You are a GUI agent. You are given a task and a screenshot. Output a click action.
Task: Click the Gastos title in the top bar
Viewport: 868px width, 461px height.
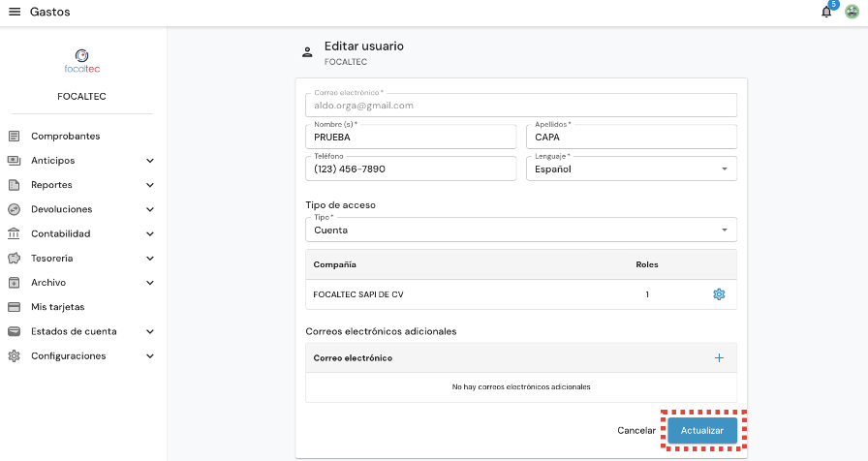click(x=49, y=12)
